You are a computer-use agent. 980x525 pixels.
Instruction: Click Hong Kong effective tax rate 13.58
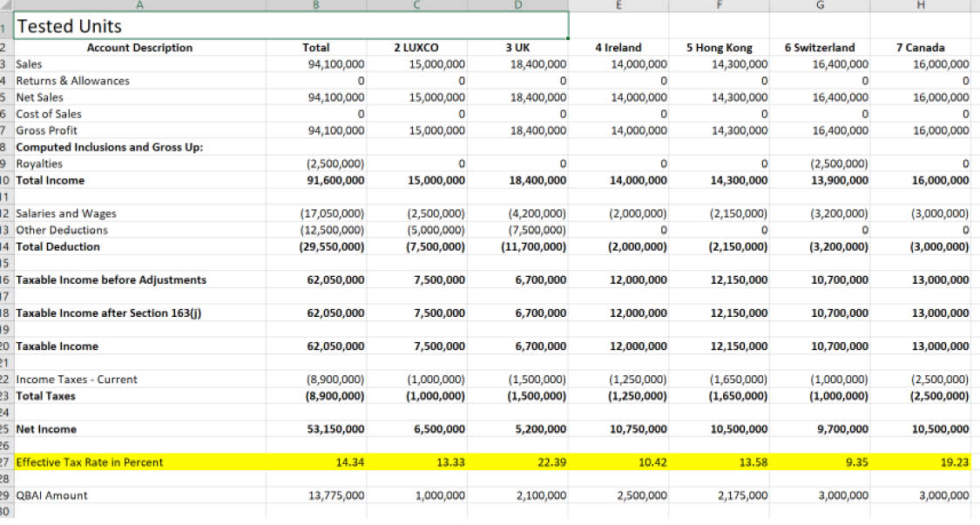click(720, 461)
